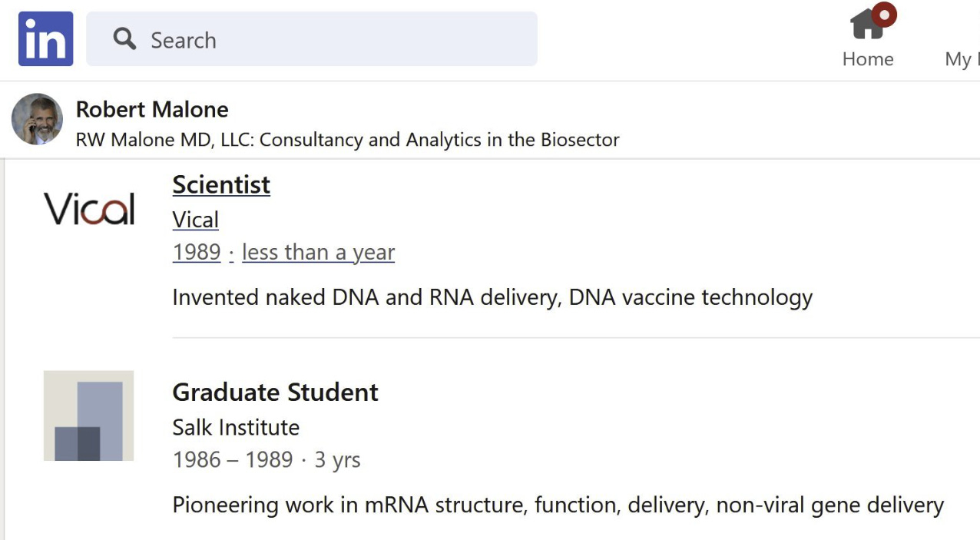Click the "less than a year" link
Screen dimensions: 980x540
click(318, 252)
